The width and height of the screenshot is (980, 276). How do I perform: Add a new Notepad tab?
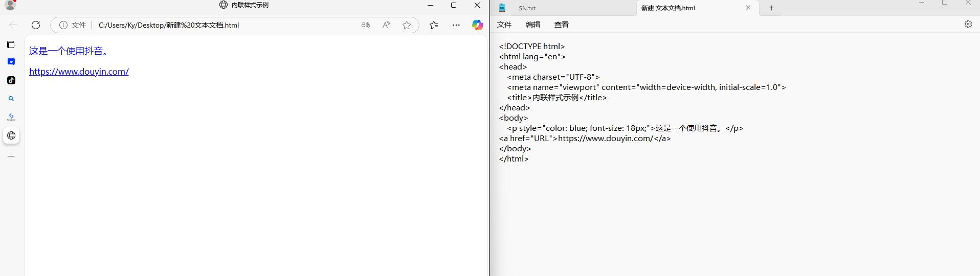772,8
